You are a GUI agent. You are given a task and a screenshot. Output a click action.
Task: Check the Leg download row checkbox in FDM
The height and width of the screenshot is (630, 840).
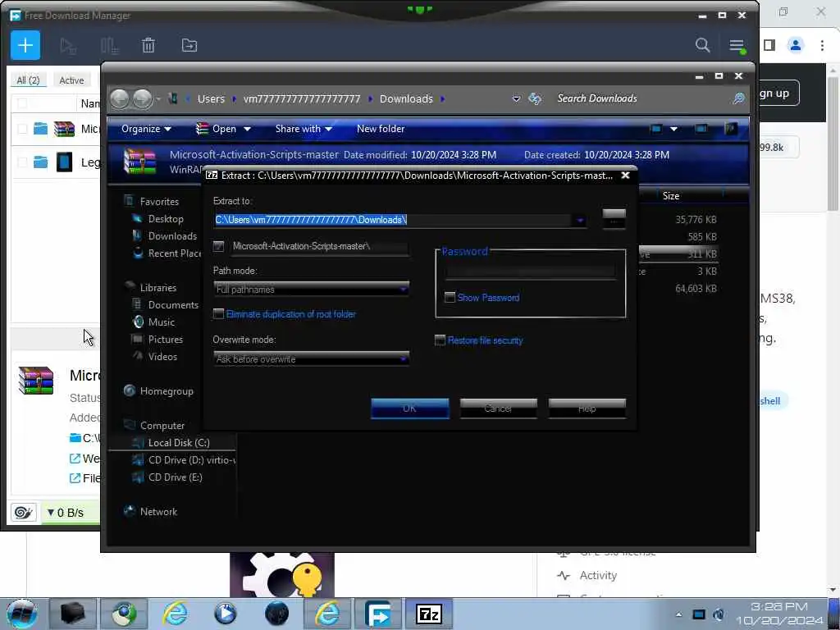click(22, 162)
